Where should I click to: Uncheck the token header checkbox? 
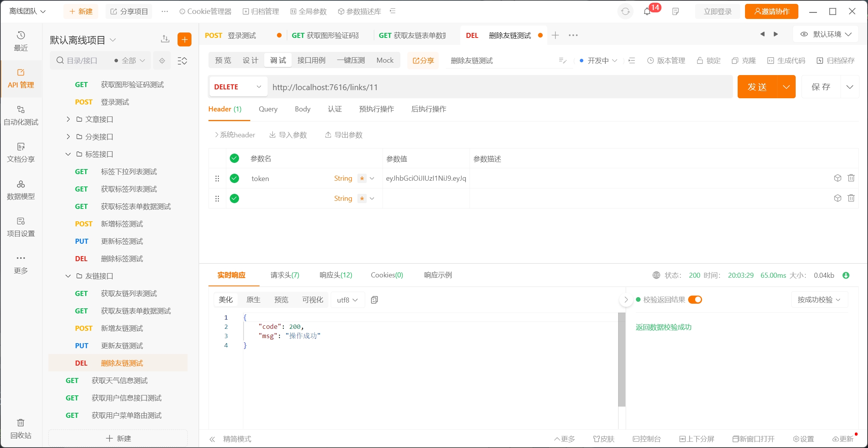[x=234, y=178]
